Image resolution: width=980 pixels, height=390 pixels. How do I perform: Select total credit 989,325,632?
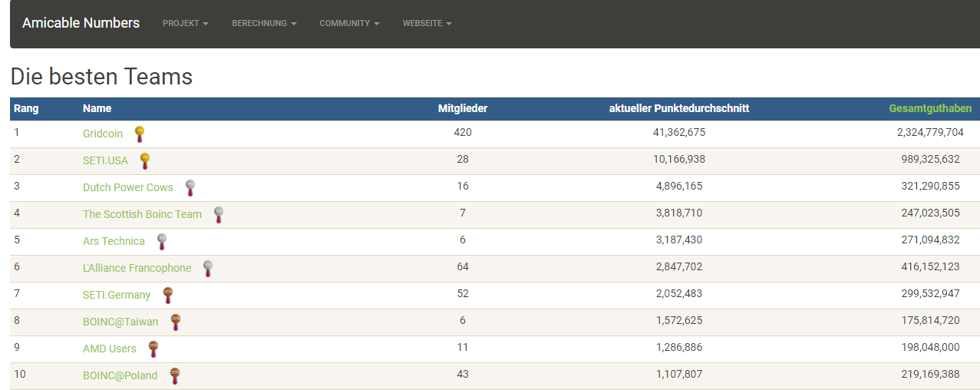[930, 159]
